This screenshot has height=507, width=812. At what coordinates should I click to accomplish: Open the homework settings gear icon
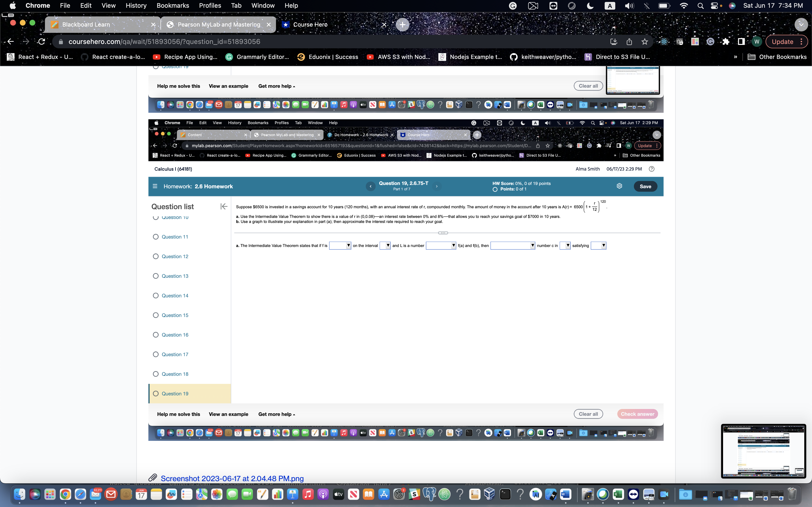coord(619,186)
